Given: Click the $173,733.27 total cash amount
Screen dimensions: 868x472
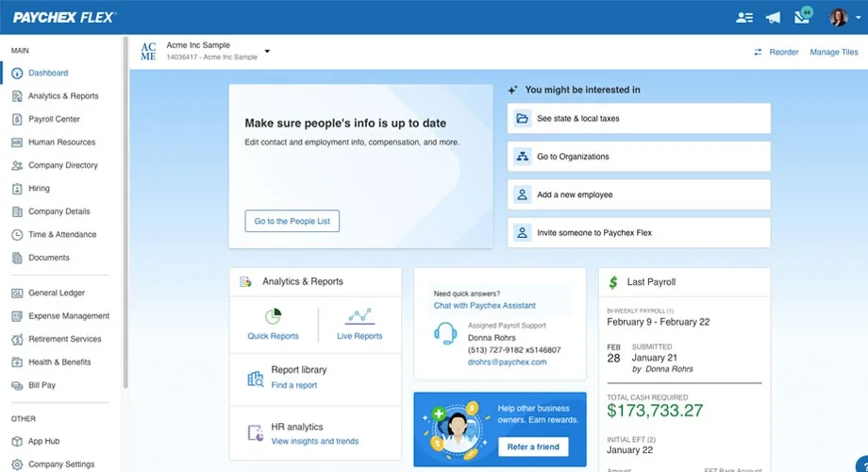Looking at the screenshot, I should click(x=655, y=411).
